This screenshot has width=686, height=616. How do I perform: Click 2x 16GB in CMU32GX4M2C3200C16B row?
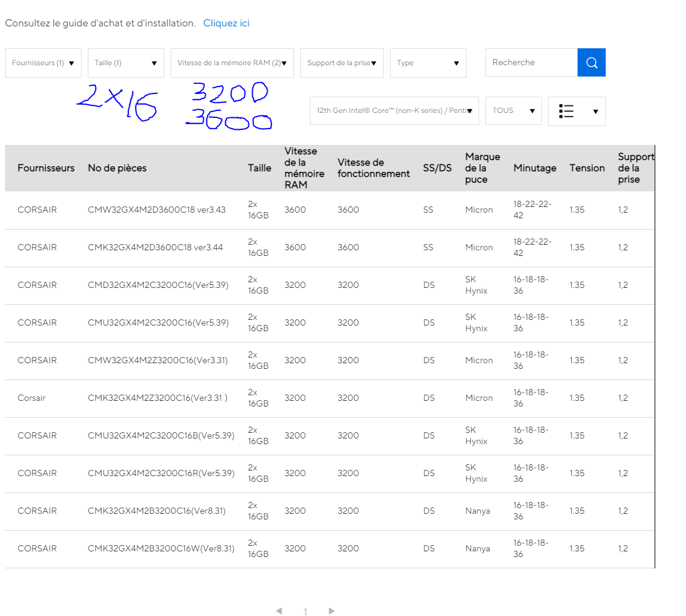click(258, 435)
